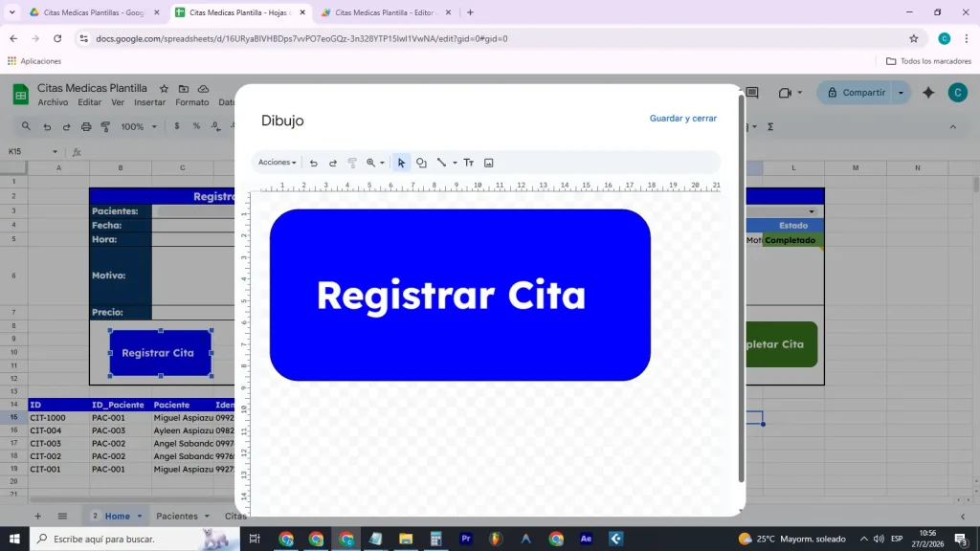Undo the last drawing action
The image size is (980, 551).
tap(313, 163)
